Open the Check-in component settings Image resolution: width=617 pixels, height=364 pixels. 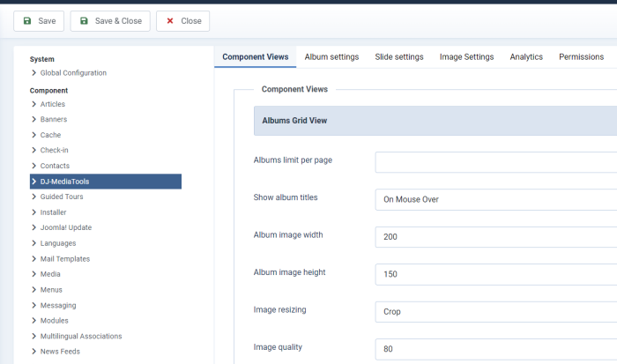[55, 150]
